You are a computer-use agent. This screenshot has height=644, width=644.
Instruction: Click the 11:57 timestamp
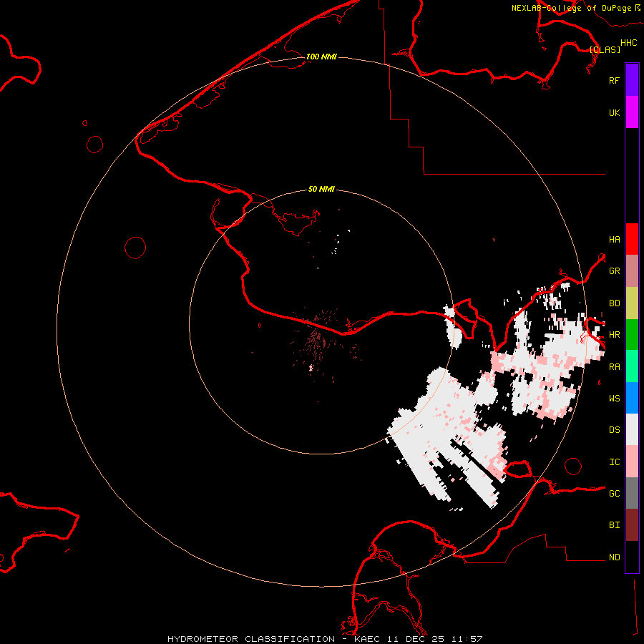pos(467,639)
